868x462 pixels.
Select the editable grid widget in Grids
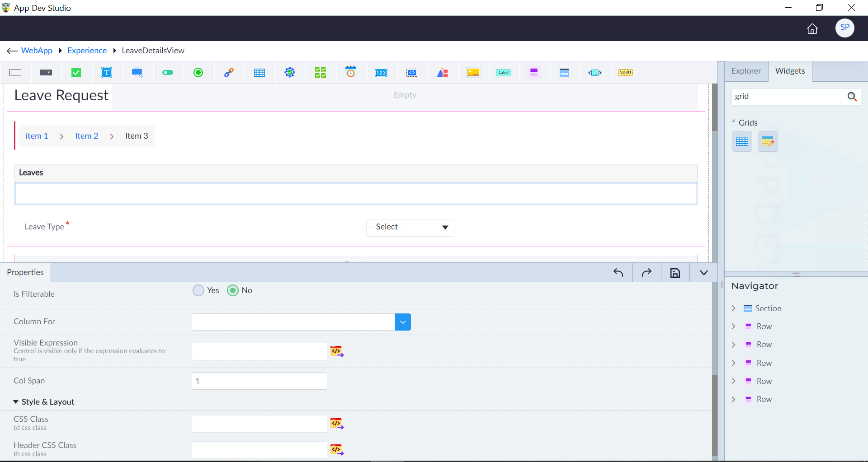pyautogui.click(x=768, y=142)
